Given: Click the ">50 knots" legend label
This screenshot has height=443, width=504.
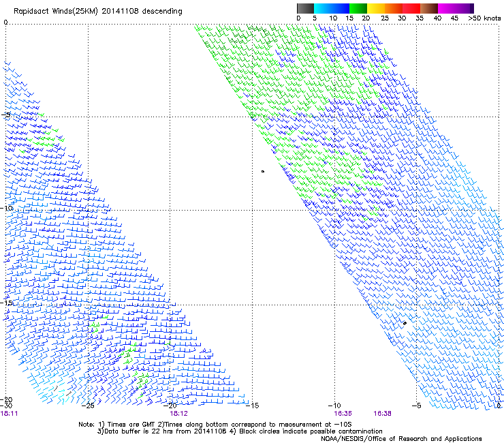Looking at the screenshot, I should pyautogui.click(x=484, y=18).
